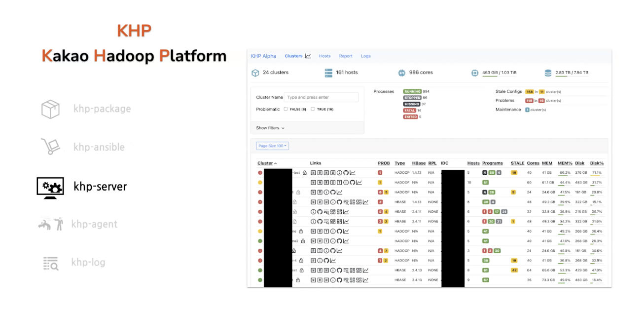Open log search icon in the 47.0% disk row
This screenshot has height=309, width=644.
click(346, 270)
